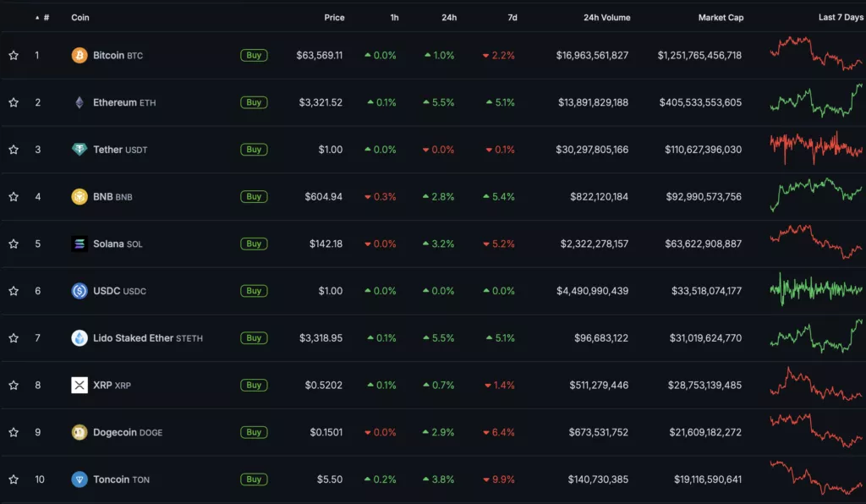
Task: Open Lido Staked Ether STETH link
Action: point(148,338)
